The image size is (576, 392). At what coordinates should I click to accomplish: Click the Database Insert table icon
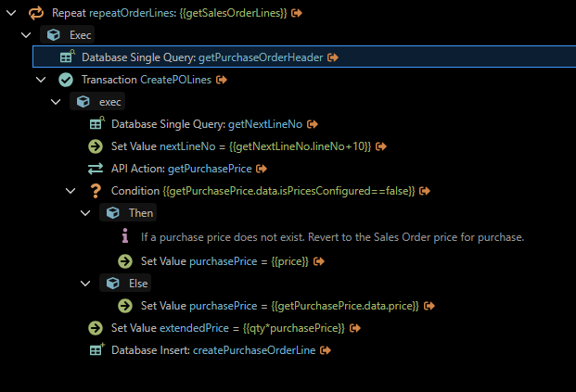[96, 350]
